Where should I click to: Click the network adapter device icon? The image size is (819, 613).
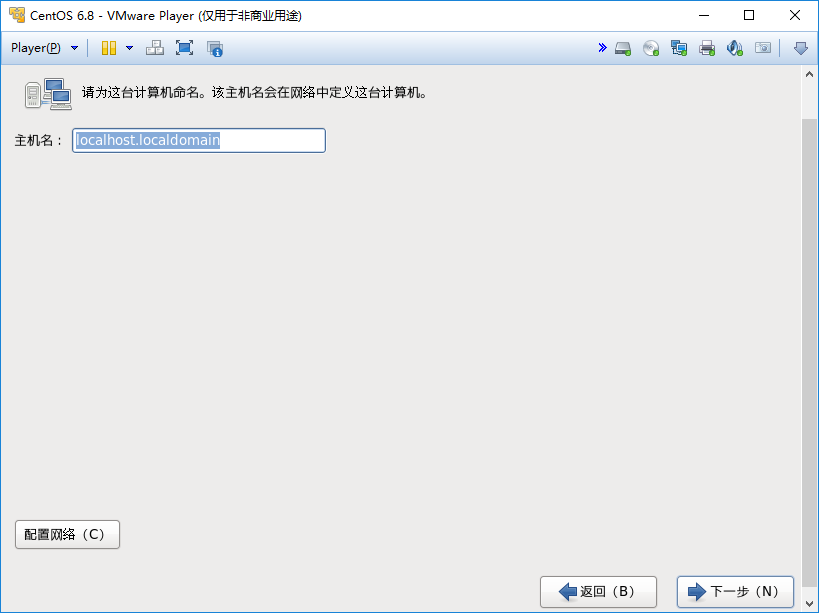[679, 47]
